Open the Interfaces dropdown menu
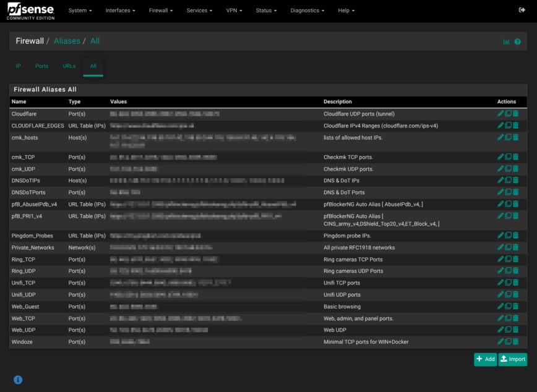Viewport: 537px width, 392px height. click(120, 11)
